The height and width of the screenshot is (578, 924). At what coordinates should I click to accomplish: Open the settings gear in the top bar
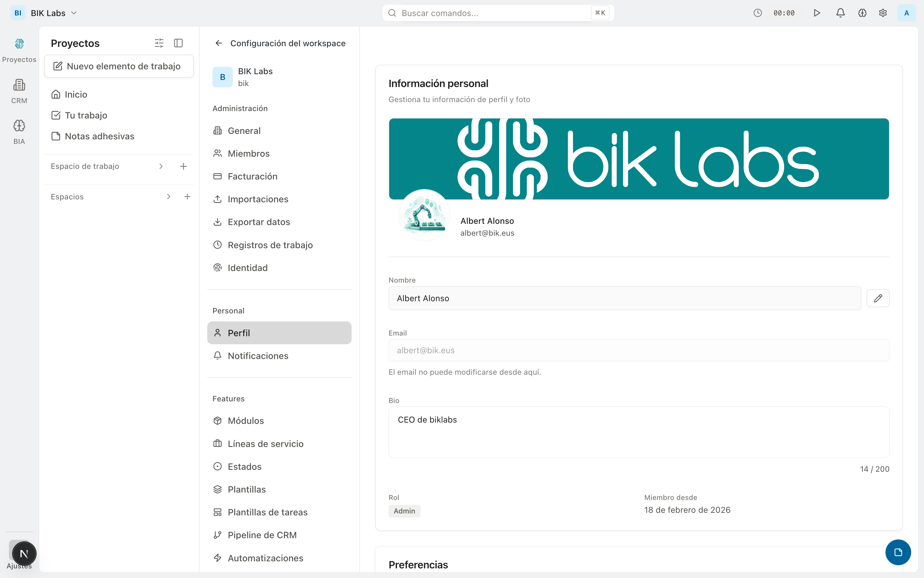(883, 13)
